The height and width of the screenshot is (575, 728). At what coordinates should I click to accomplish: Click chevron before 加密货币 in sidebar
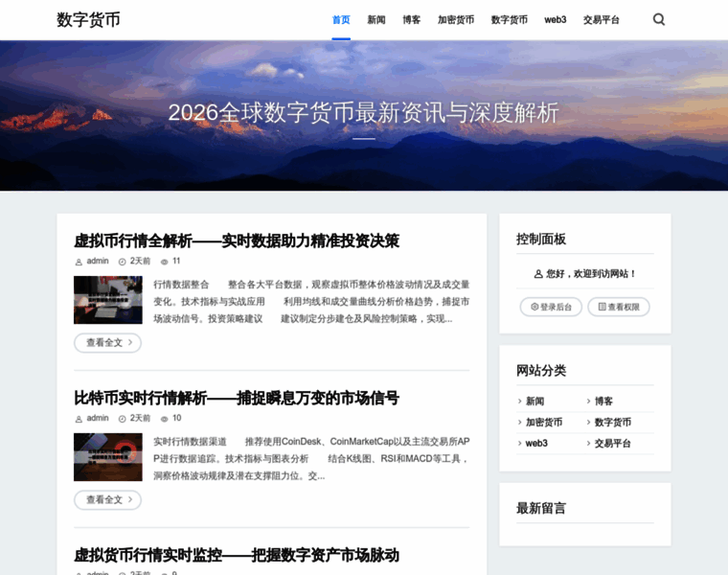(x=519, y=423)
